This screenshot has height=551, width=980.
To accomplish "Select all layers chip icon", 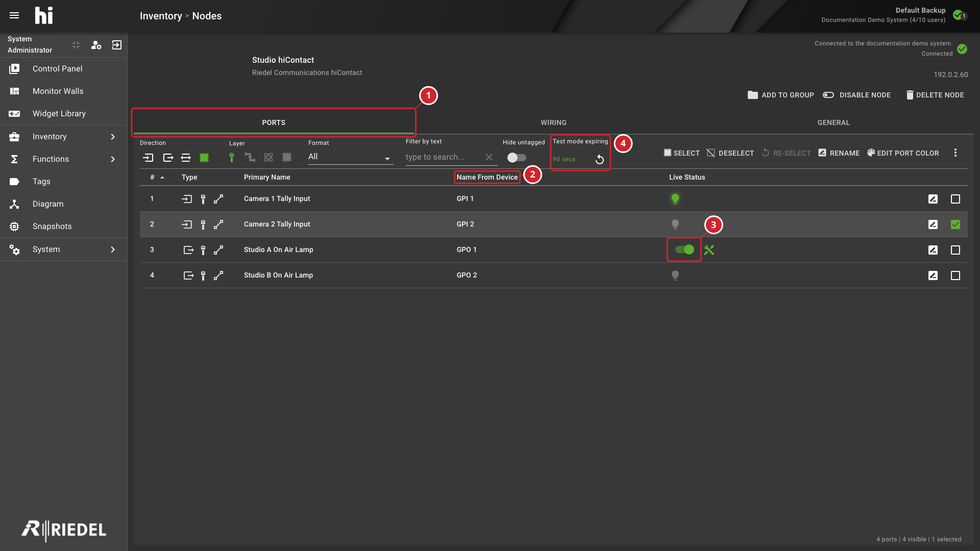I will pos(287,158).
